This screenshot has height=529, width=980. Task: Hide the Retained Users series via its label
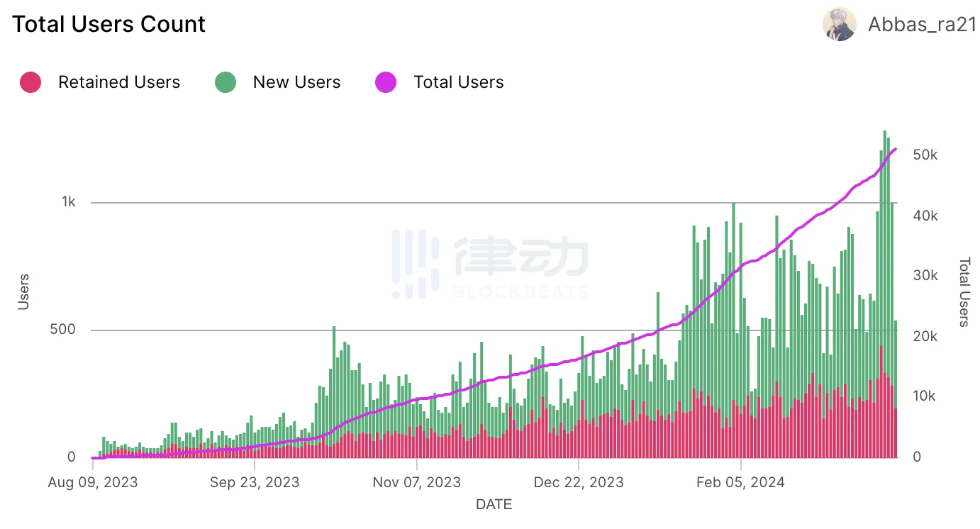pyautogui.click(x=119, y=82)
